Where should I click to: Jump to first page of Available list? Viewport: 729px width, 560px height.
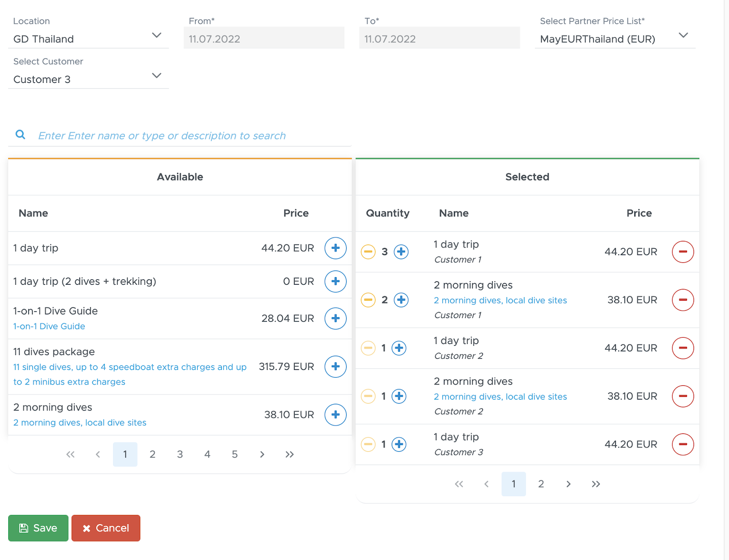coord(70,454)
